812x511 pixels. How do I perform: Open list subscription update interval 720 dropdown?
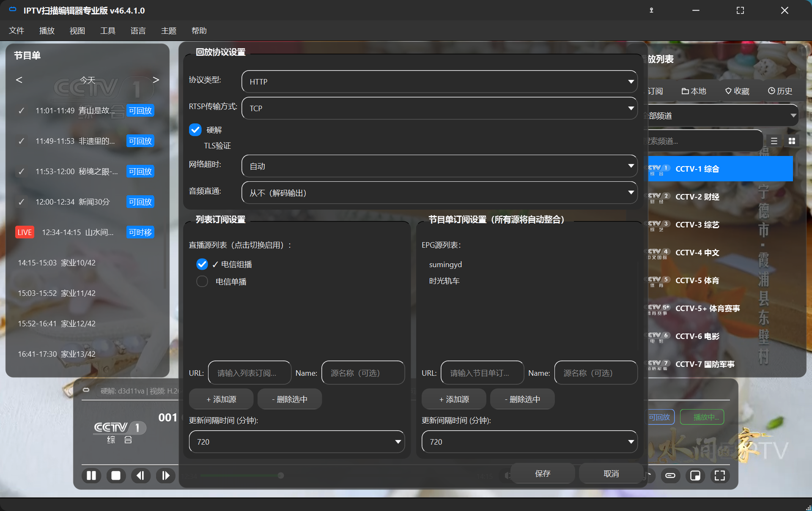pyautogui.click(x=297, y=442)
